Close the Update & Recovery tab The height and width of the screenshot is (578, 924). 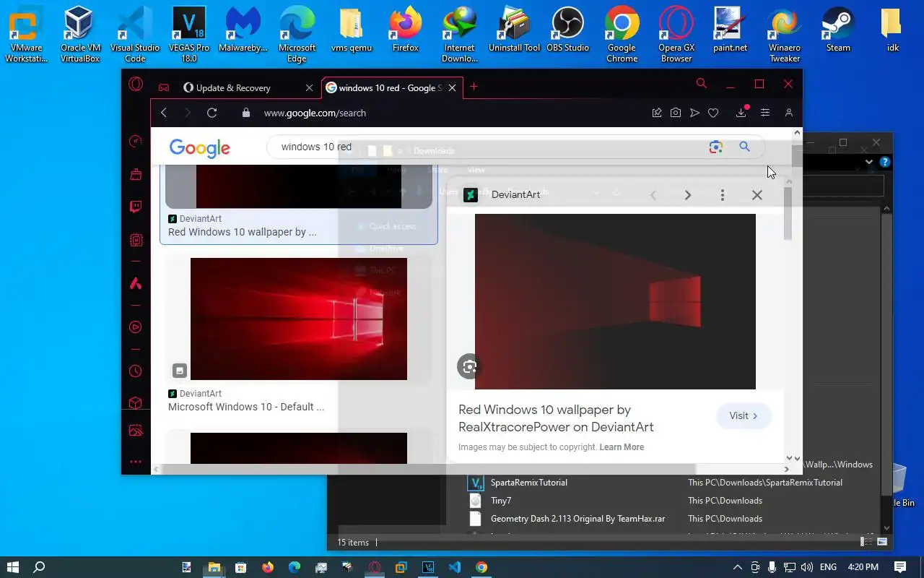point(309,87)
